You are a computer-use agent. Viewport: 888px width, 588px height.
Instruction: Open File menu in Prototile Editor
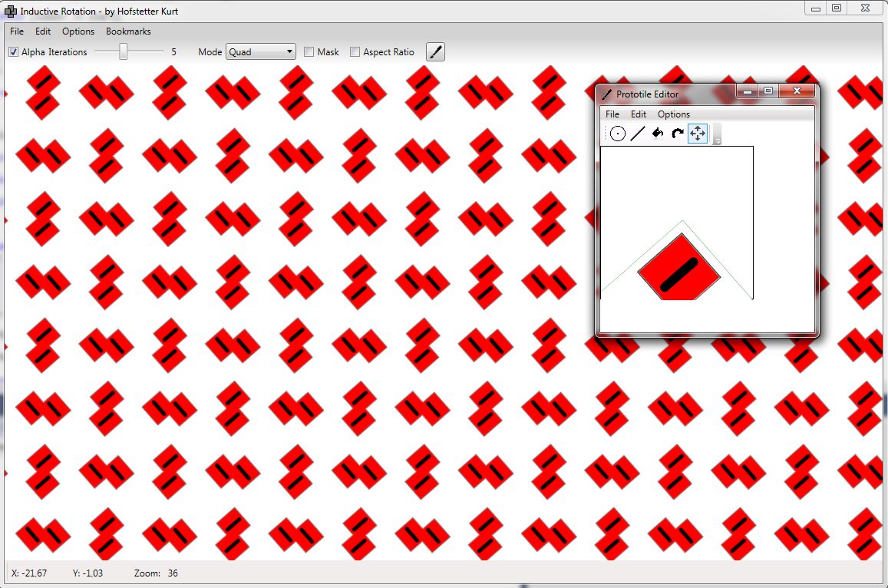[x=612, y=114]
